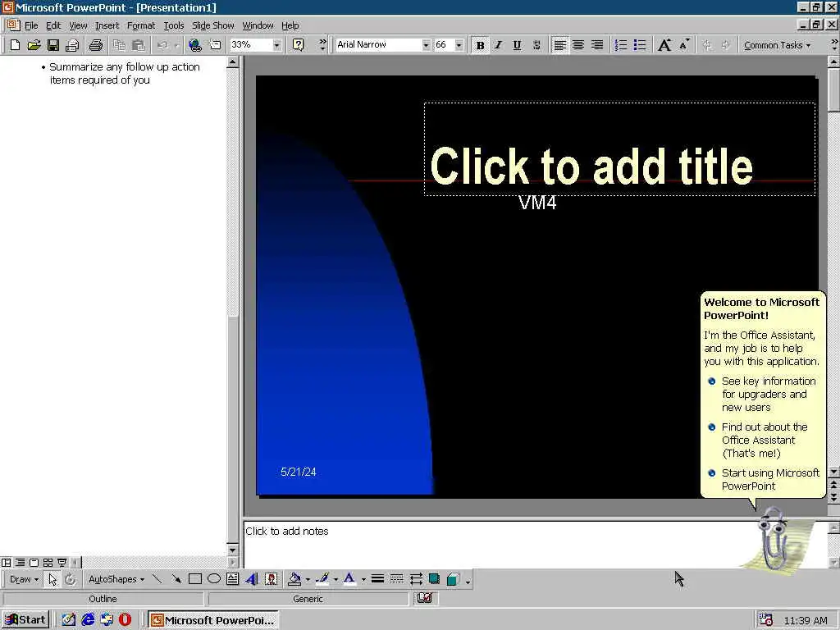Open the Zoom 33% dropdown
The height and width of the screenshot is (630, 840).
tap(276, 45)
